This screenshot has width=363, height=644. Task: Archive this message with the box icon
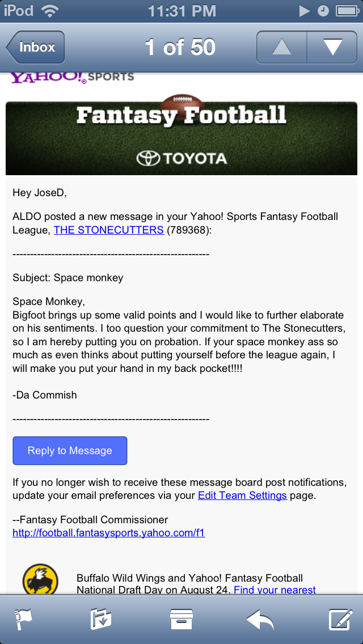(x=181, y=619)
